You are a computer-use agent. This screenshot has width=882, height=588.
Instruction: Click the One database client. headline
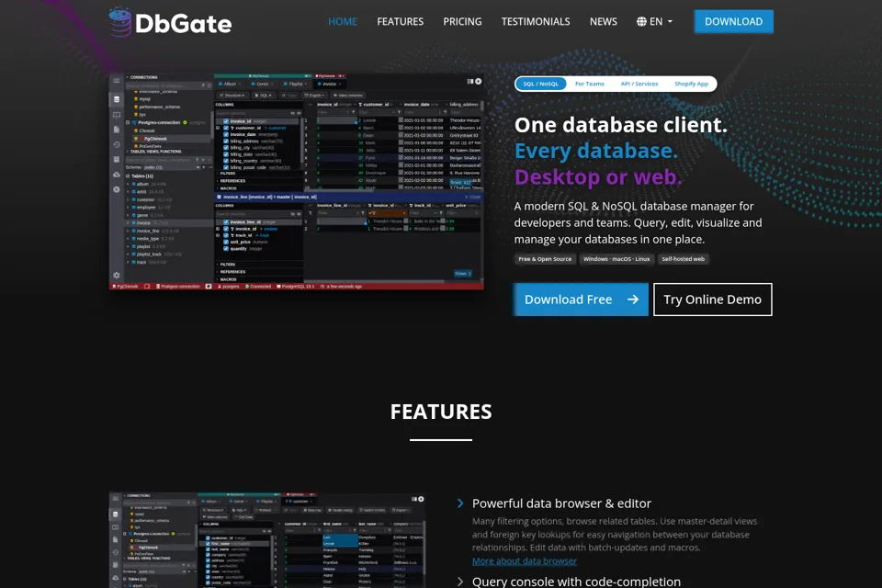pos(620,125)
